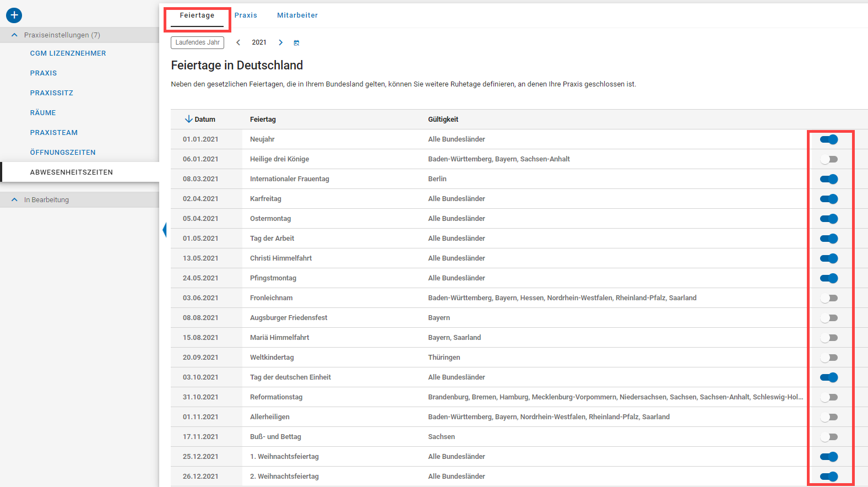Click the blue plus add button
The height and width of the screenshot is (487, 868).
[x=14, y=15]
